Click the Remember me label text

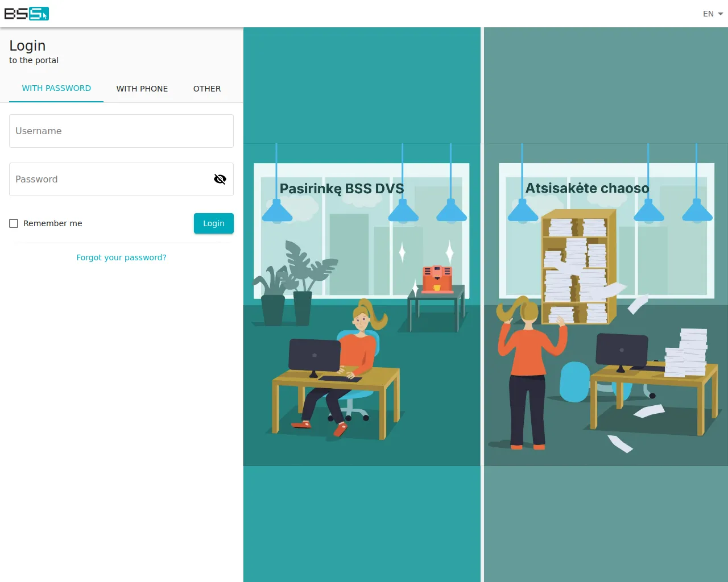click(x=53, y=223)
